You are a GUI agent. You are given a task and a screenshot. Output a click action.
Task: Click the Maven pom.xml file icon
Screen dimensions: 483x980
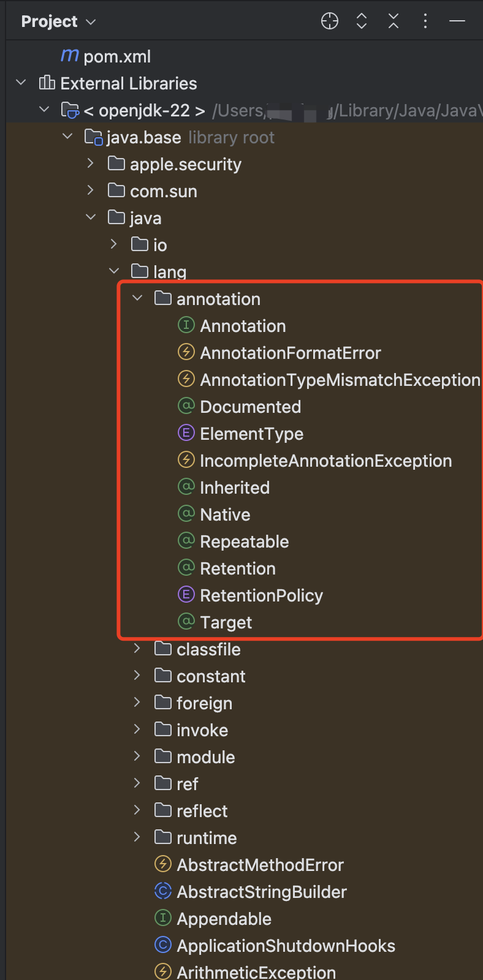tap(70, 56)
